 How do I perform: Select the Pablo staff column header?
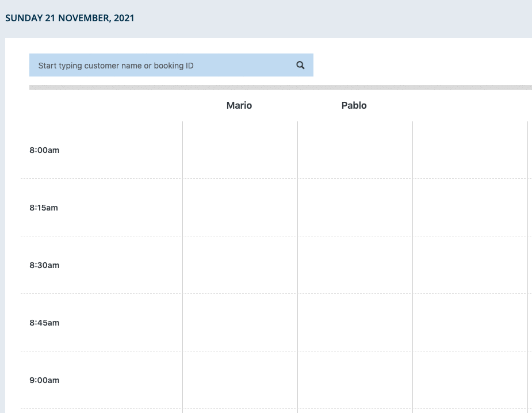tap(354, 105)
